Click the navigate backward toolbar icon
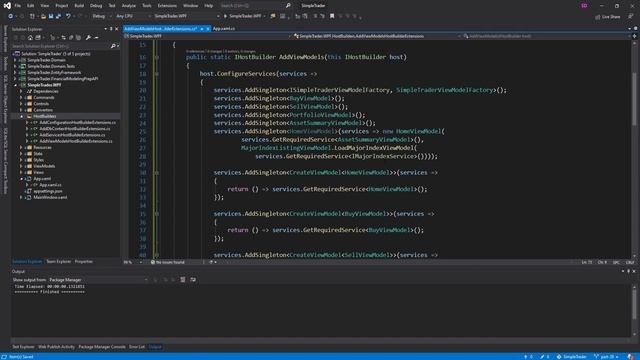Screen dimensions: 640x360 [11, 16]
